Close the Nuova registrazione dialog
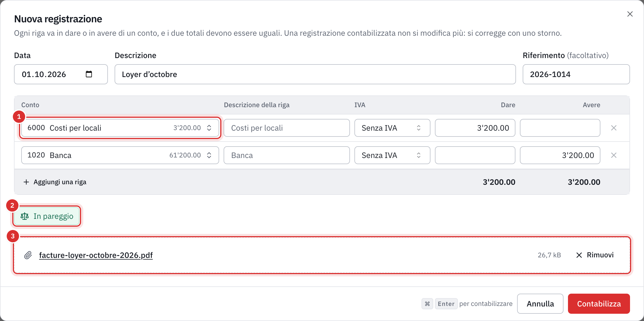The image size is (644, 321). point(630,14)
